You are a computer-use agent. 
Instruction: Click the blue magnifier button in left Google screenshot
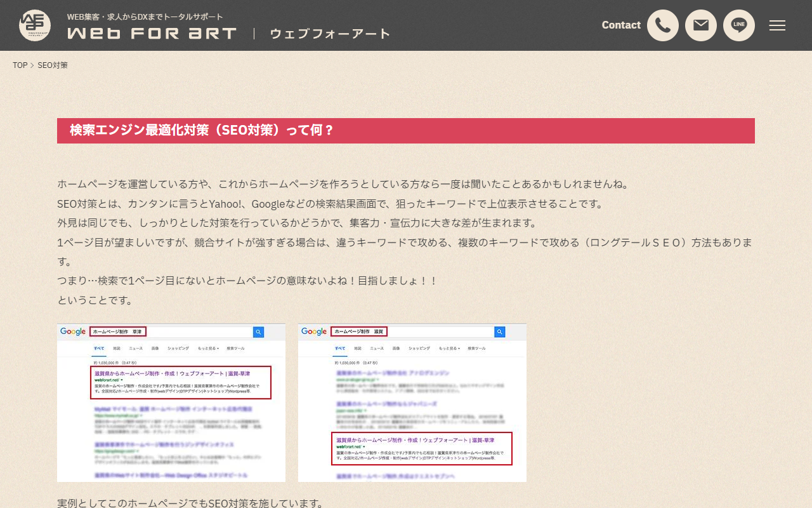(x=258, y=331)
